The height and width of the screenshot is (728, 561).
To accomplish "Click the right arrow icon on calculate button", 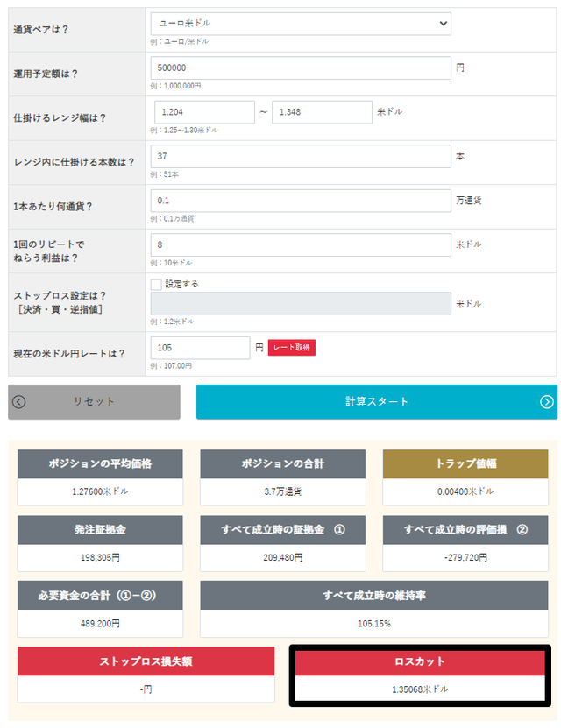I will (x=547, y=402).
